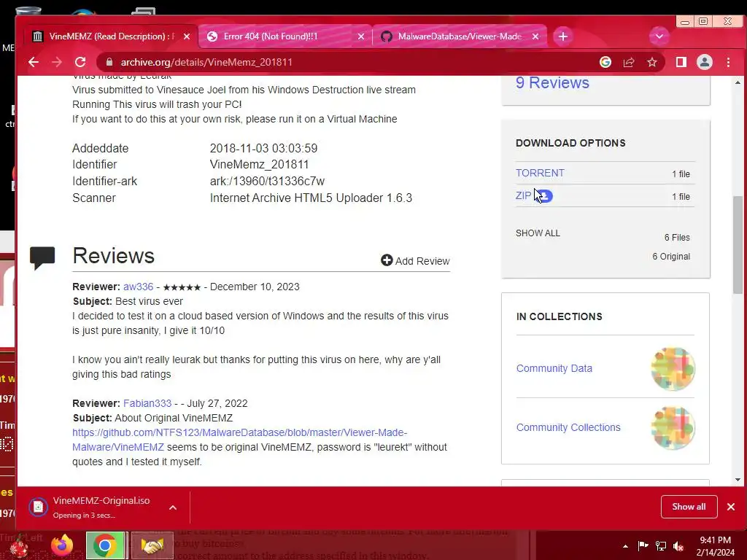Close the VineMEMZ tab

(x=187, y=36)
